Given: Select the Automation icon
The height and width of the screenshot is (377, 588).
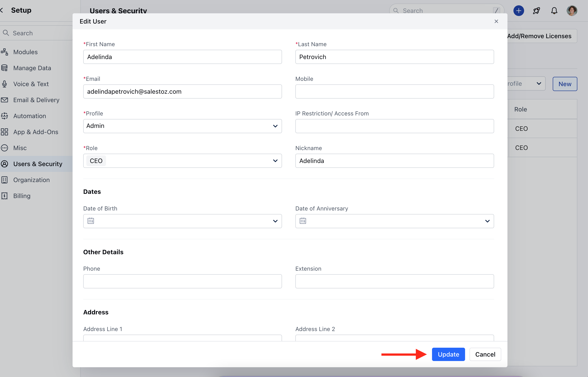Looking at the screenshot, I should pos(5,116).
